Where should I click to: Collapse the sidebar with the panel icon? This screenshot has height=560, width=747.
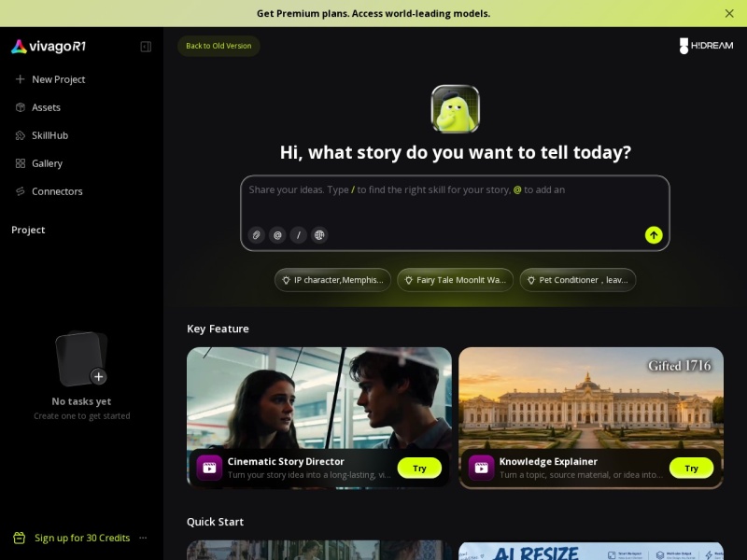(x=146, y=46)
